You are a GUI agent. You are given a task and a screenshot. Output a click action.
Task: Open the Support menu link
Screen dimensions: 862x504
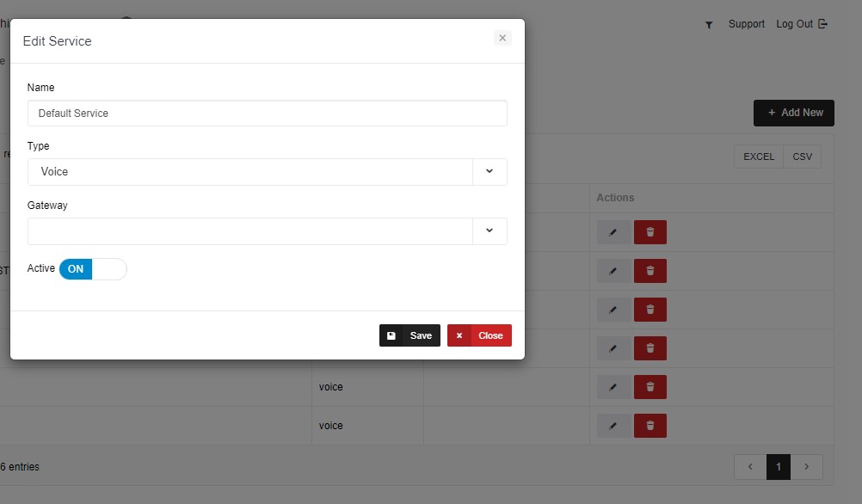click(x=746, y=24)
